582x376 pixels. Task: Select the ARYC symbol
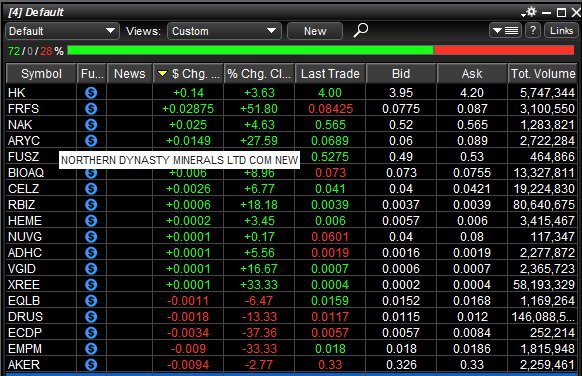[24, 140]
